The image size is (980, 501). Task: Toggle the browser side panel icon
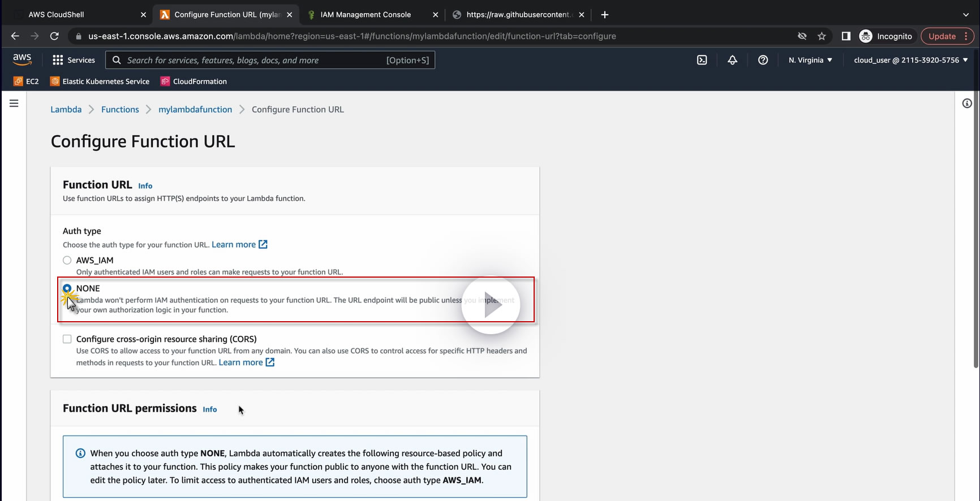(x=846, y=36)
